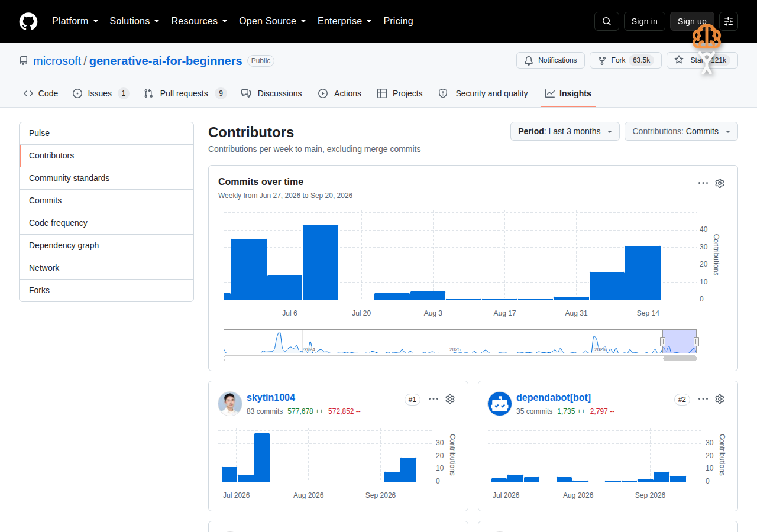Image resolution: width=757 pixels, height=532 pixels.
Task: Click the skytin1004 avatar image
Action: click(x=230, y=404)
